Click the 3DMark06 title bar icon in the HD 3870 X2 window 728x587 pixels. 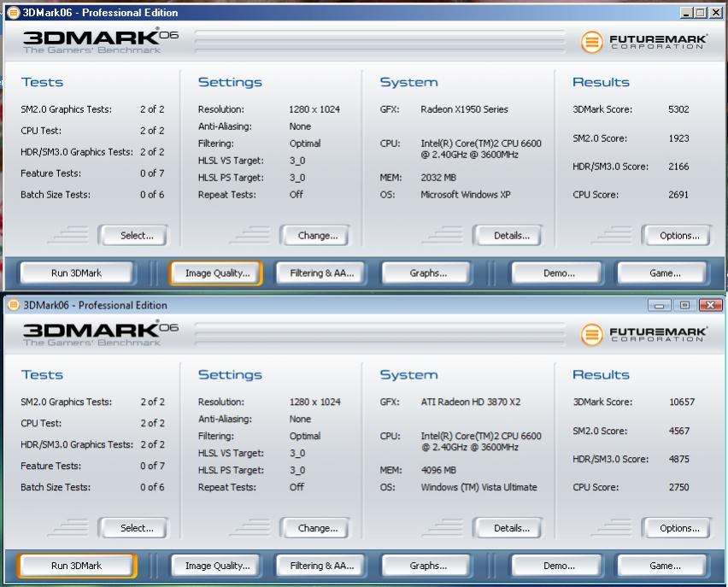14,305
